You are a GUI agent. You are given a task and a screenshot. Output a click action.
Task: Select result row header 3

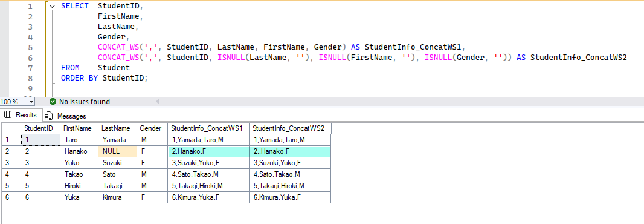click(x=11, y=163)
